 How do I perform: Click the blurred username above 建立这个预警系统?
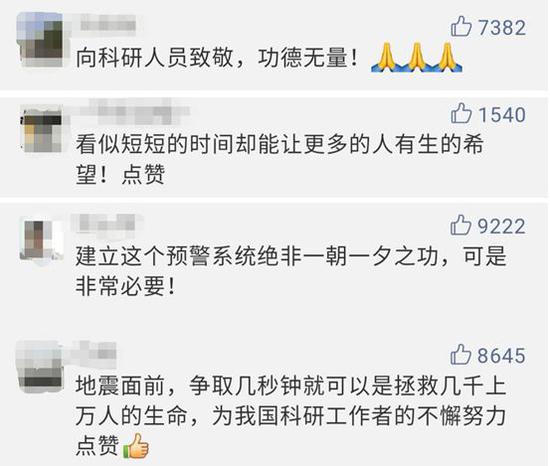coord(107,223)
